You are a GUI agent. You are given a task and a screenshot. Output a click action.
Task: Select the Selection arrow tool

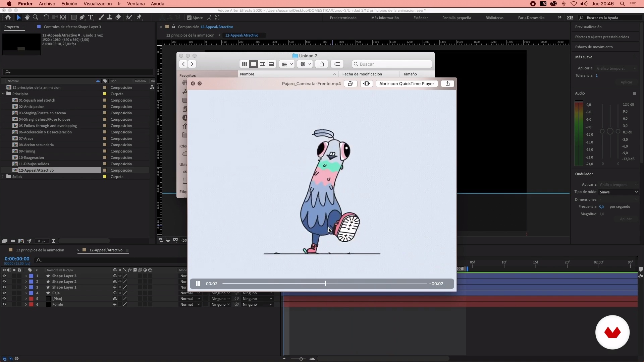point(19,17)
